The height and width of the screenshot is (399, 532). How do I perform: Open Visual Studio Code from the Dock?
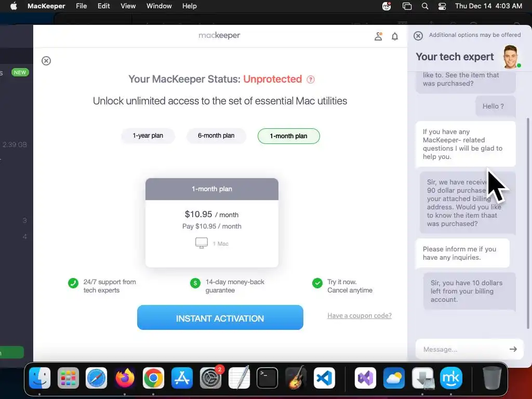(x=324, y=378)
